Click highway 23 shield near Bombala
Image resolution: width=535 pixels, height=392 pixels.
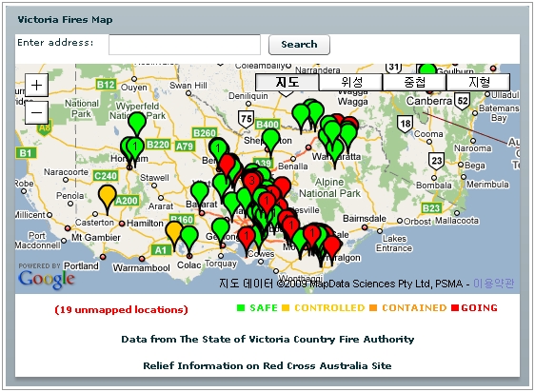tap(436, 161)
